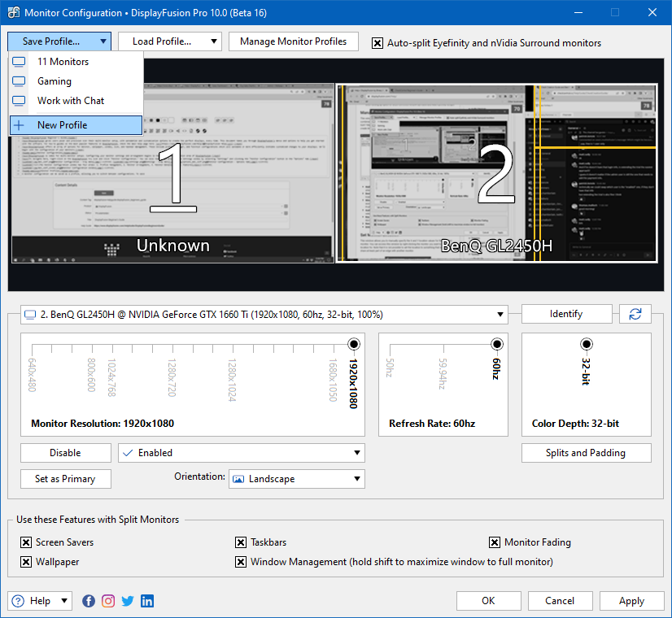Toggle Auto-split Eyefinity and nVidia Surround checkbox
Screen dimensions: 672x618
[x=377, y=43]
